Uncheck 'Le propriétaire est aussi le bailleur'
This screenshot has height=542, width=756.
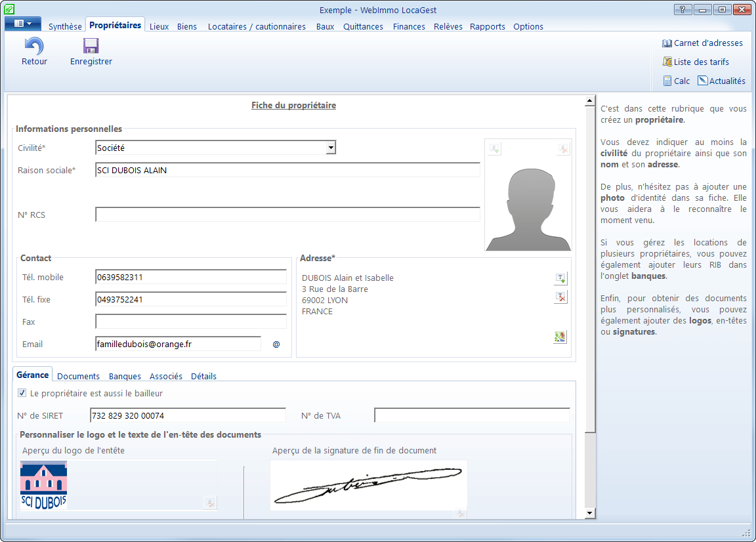click(22, 394)
